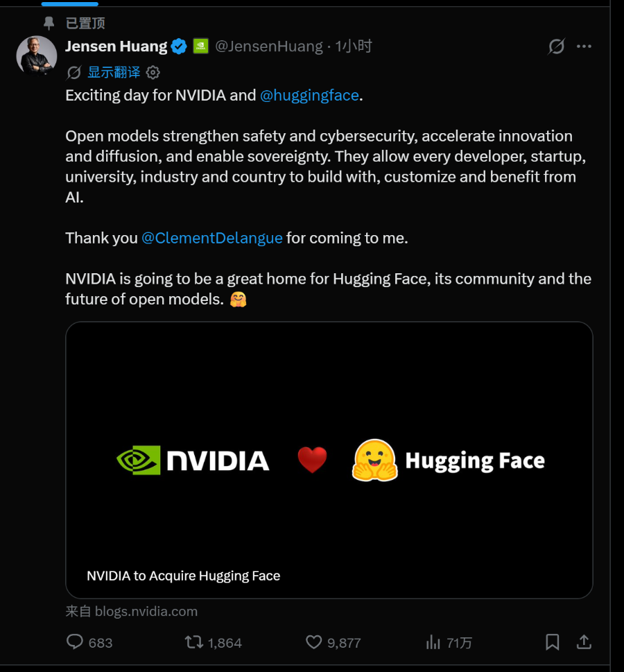Open the three-dot more options menu
Screen dimensions: 624x672
click(x=584, y=46)
